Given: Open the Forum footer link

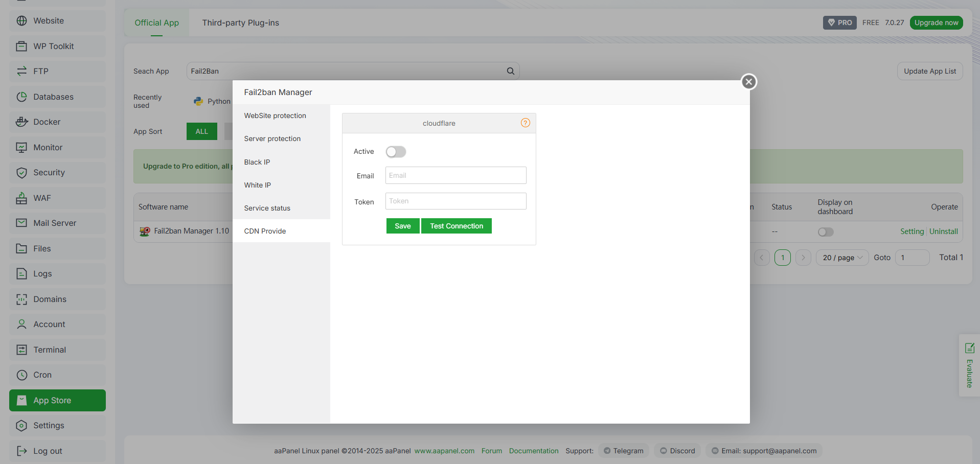Looking at the screenshot, I should [x=492, y=451].
